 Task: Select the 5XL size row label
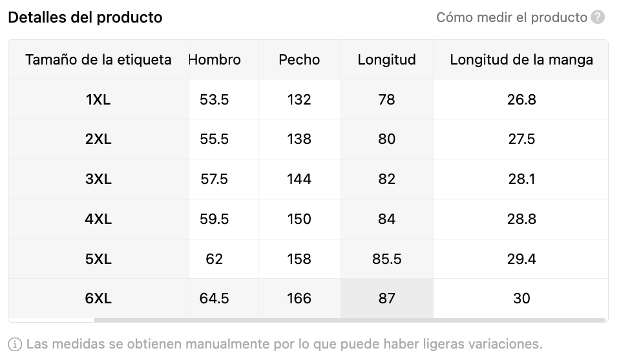98,259
